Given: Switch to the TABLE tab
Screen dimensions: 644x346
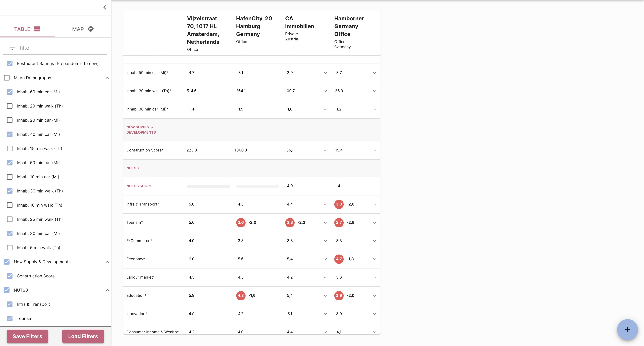Looking at the screenshot, I should [27, 29].
